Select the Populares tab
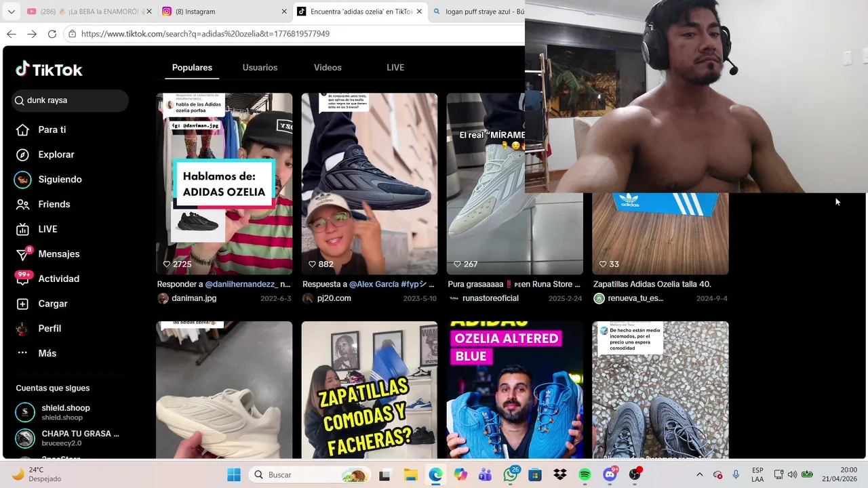The image size is (868, 488). tap(192, 68)
